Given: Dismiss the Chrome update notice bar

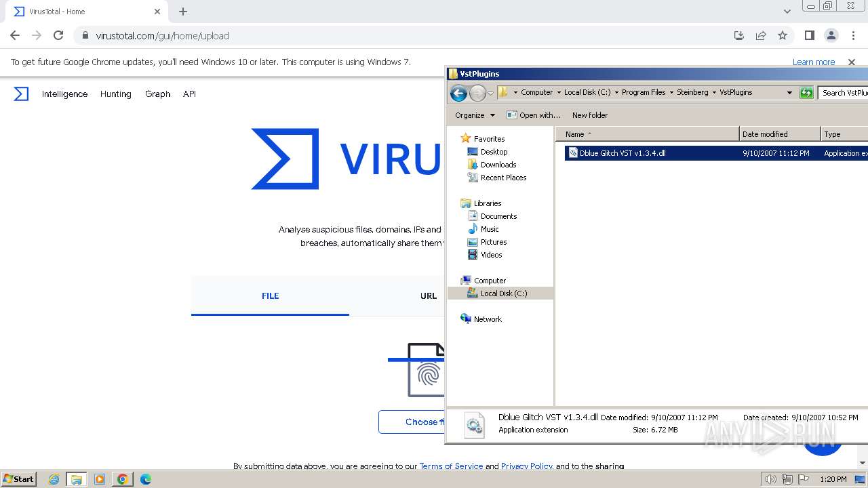Looking at the screenshot, I should click(x=852, y=62).
